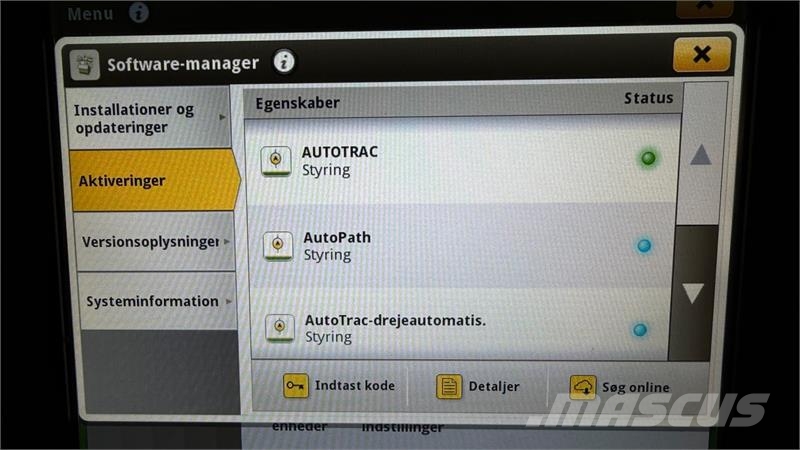Click the Egenskaber column header
Screen dimensions: 800x450
click(297, 103)
